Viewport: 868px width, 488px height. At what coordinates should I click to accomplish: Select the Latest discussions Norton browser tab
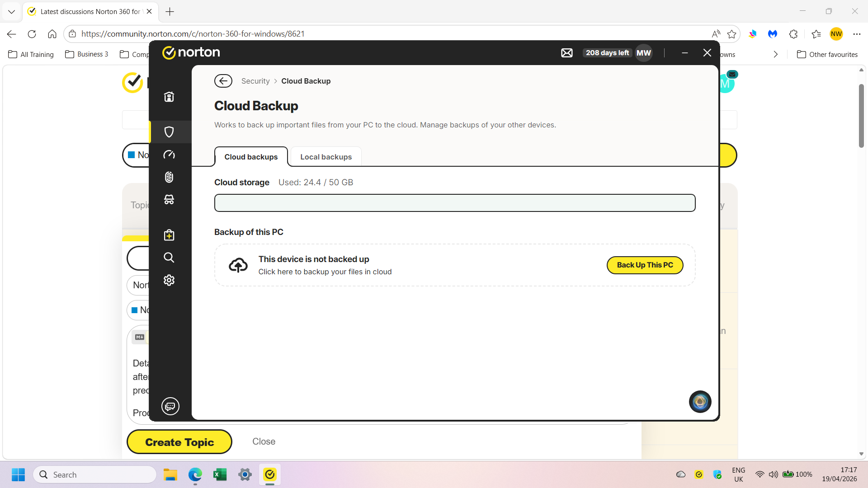tap(90, 12)
